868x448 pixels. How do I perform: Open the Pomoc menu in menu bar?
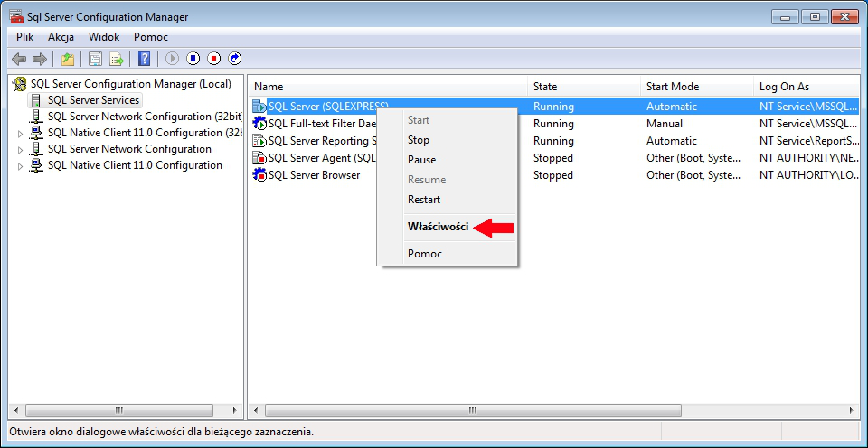pyautogui.click(x=151, y=37)
